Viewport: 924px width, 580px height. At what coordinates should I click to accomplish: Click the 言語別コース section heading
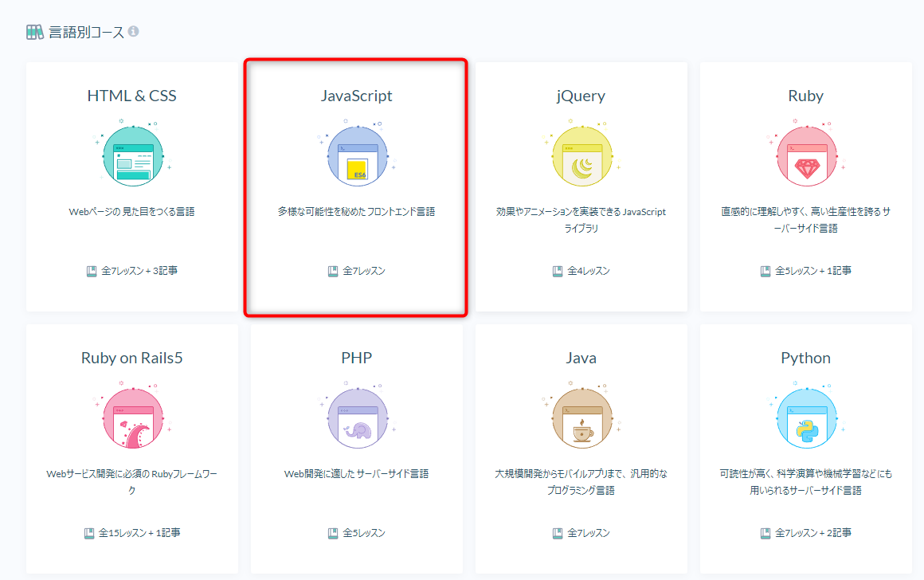click(x=87, y=32)
